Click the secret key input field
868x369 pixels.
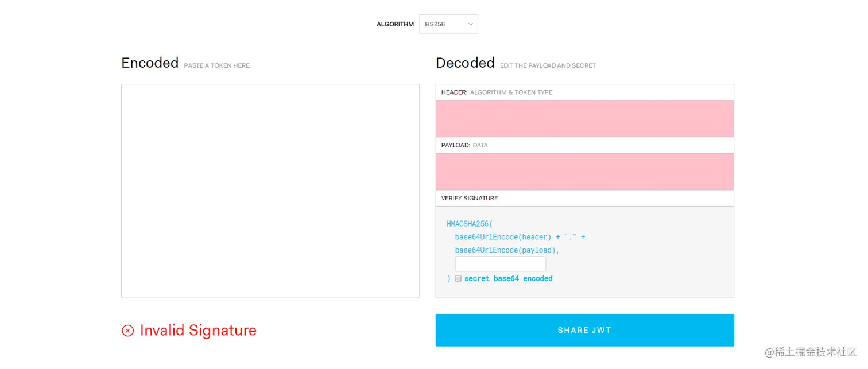pos(500,264)
